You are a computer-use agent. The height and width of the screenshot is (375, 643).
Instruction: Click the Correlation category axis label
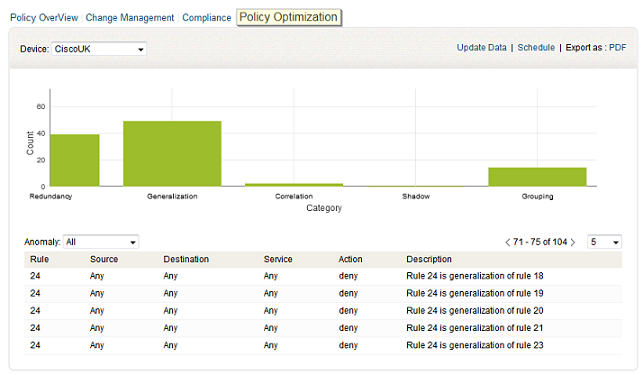[x=294, y=197]
